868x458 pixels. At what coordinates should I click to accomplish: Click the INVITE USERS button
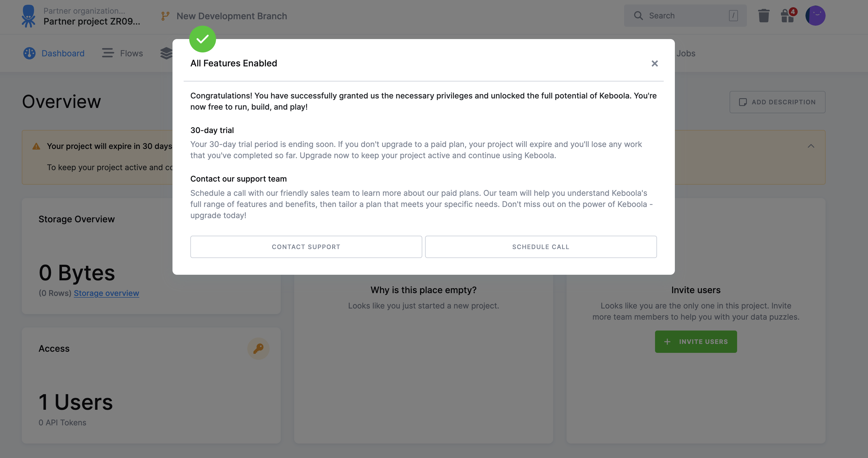coord(696,341)
